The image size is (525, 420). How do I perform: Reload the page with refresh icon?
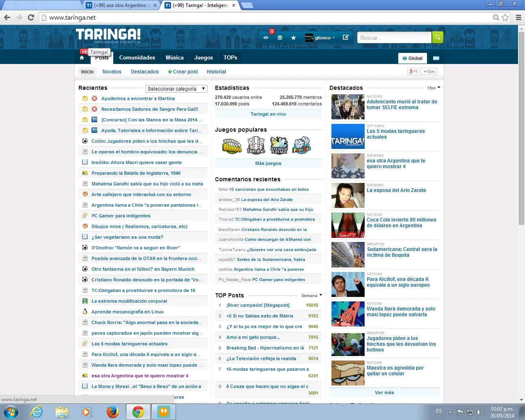tap(31, 18)
